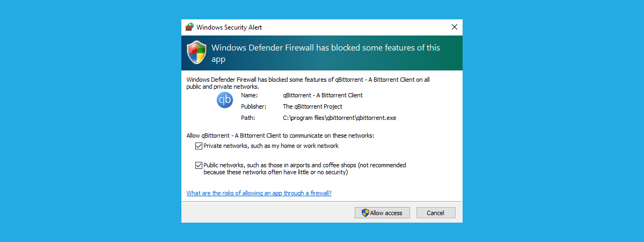644x242 pixels.
Task: Click the blocked features description paragraph
Action: pyautogui.click(x=308, y=83)
